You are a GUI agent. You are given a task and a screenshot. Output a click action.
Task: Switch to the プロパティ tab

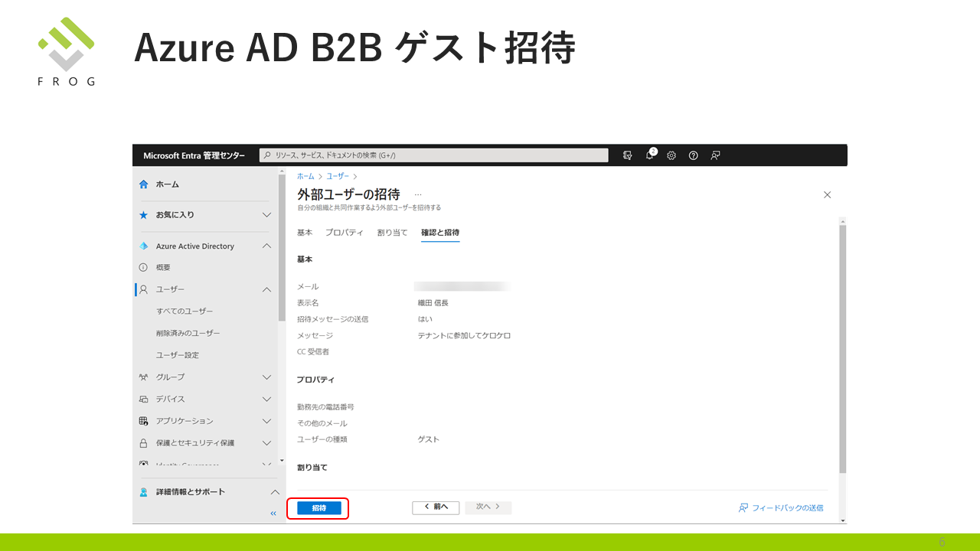coord(345,233)
